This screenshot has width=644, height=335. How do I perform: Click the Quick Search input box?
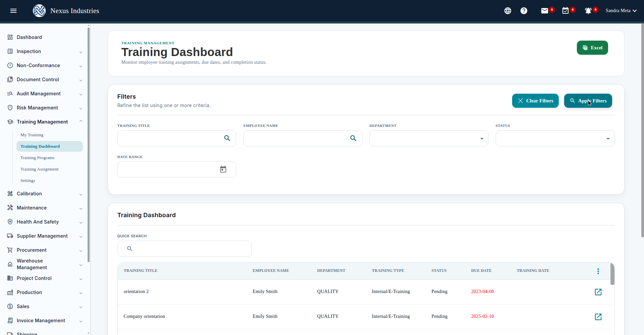point(185,249)
